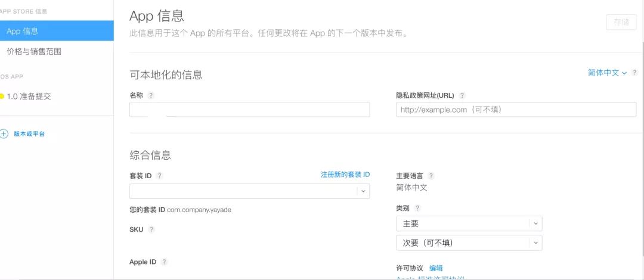Click the help icon next to 套装 ID

point(159,176)
